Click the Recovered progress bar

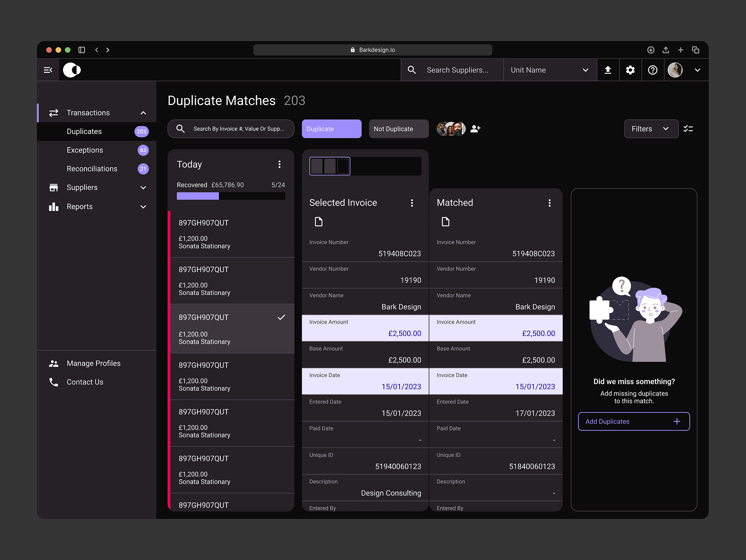click(x=231, y=196)
